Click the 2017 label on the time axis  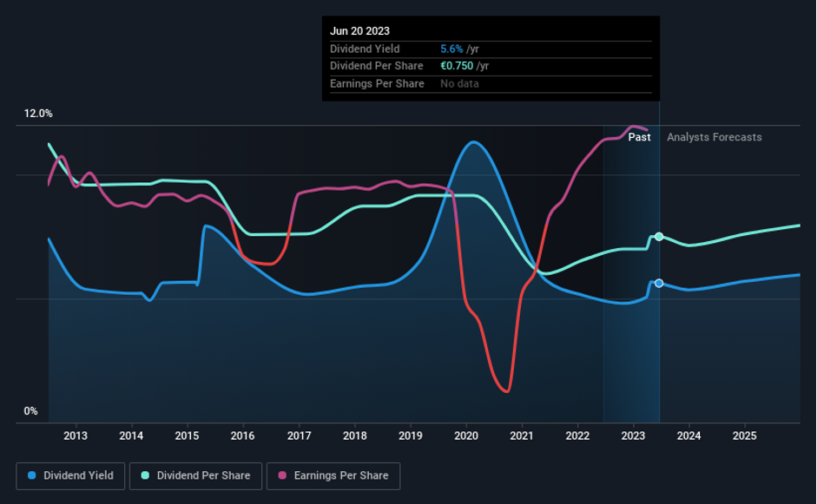[x=299, y=435]
